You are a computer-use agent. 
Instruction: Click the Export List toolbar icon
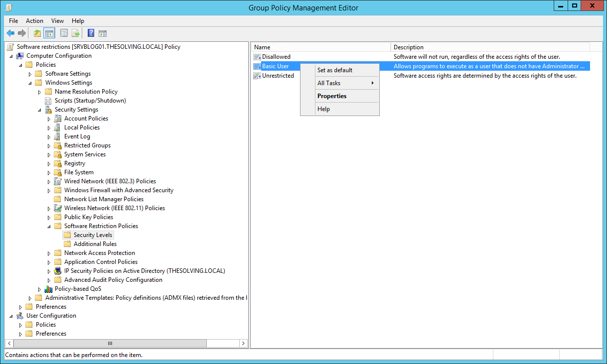76,33
